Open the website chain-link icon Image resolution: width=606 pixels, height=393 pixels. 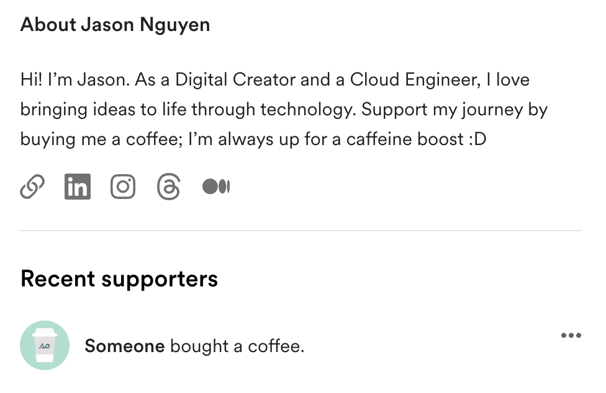[32, 187]
